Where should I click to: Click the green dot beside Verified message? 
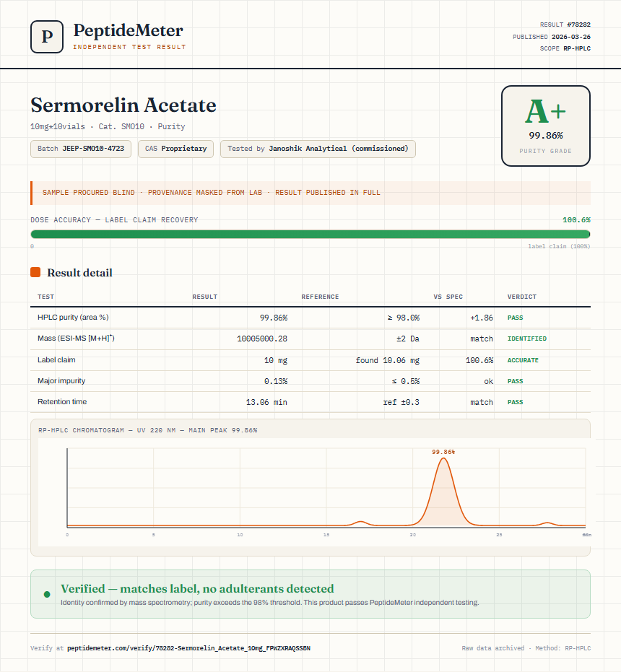pyautogui.click(x=47, y=594)
